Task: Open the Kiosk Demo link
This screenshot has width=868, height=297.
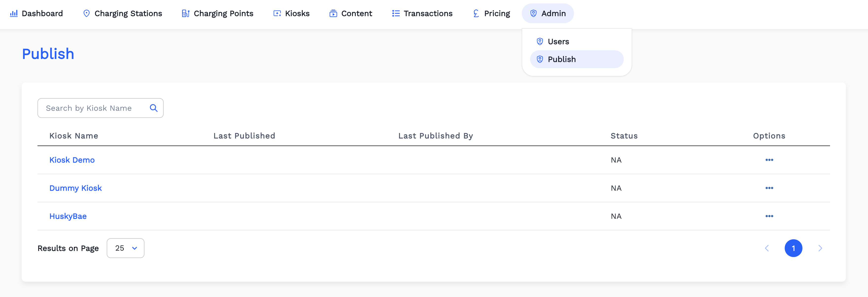Action: tap(72, 160)
